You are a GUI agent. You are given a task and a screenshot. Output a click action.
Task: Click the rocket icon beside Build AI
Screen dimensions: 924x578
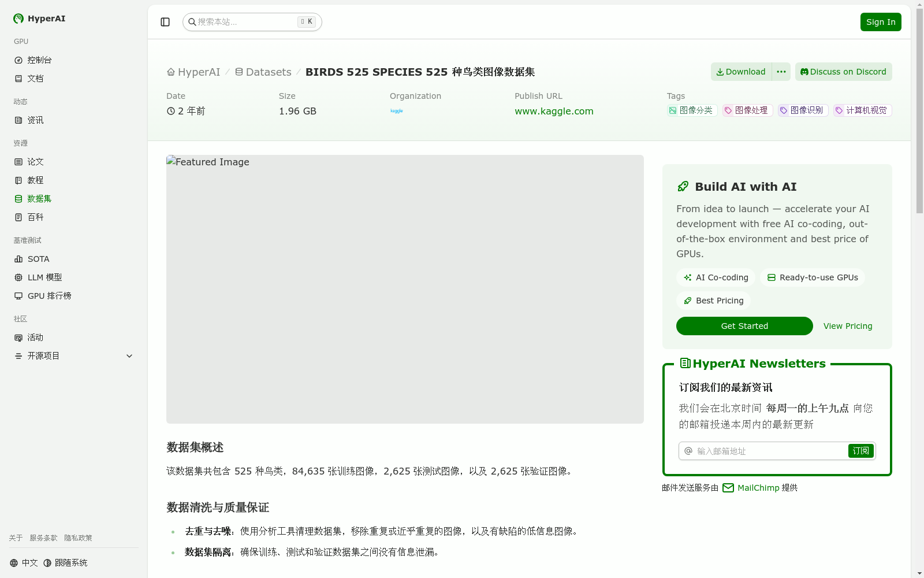click(683, 187)
